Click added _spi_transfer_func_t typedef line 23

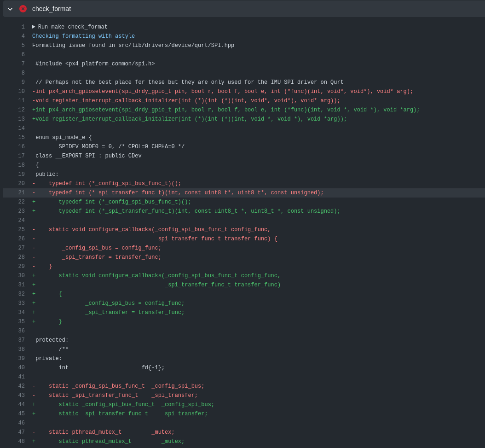tap(186, 211)
